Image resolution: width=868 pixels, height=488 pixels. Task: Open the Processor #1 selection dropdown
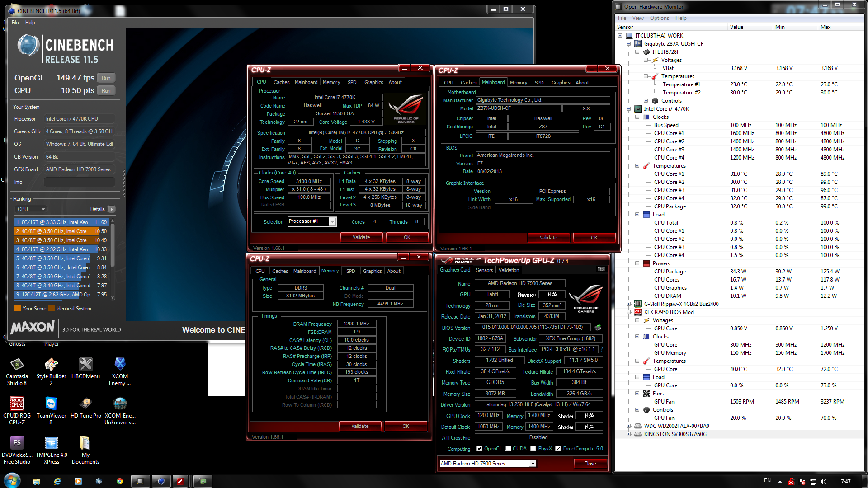[x=332, y=221]
